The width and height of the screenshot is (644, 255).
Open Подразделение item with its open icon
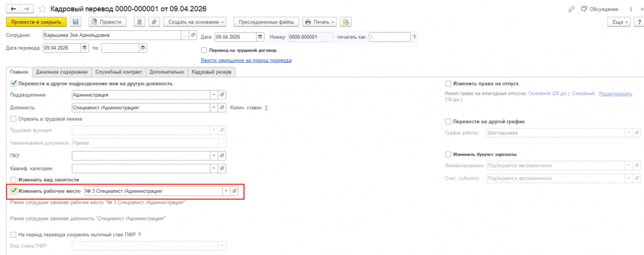pyautogui.click(x=222, y=95)
